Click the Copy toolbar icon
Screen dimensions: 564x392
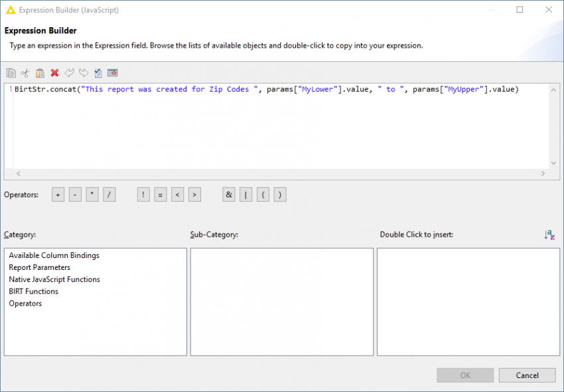click(11, 73)
